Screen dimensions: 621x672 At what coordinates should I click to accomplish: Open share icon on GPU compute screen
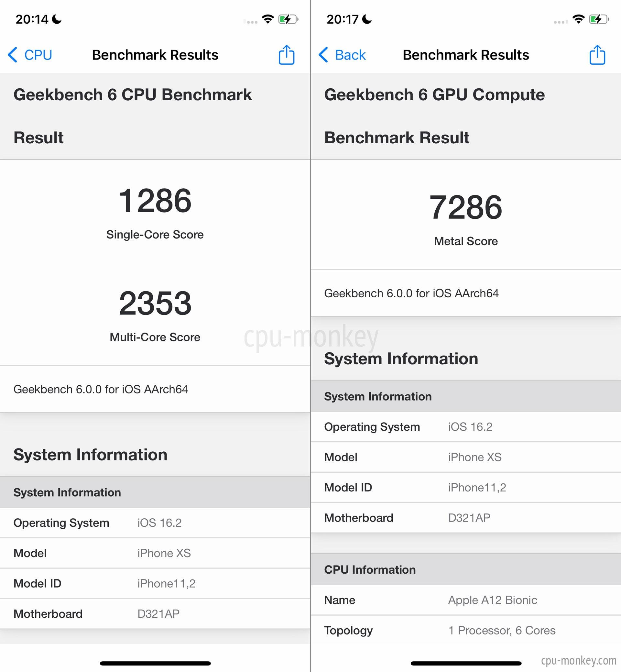click(597, 54)
